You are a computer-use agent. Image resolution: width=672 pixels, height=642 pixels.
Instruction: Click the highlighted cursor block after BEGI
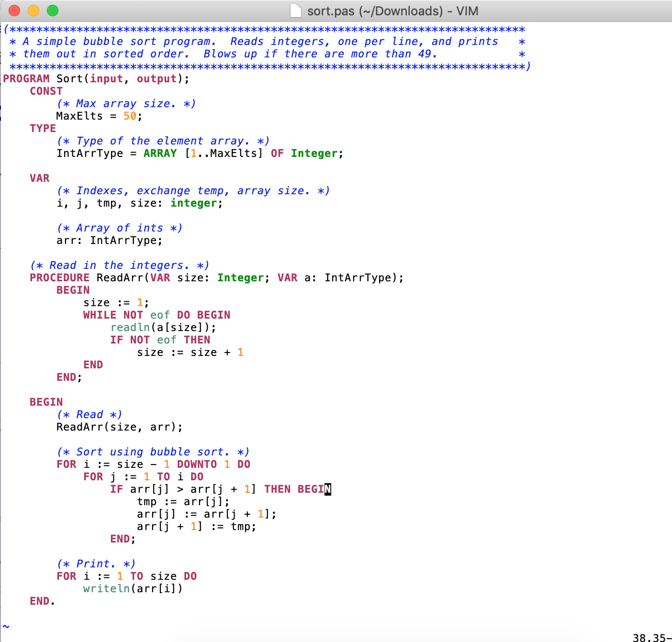point(328,489)
